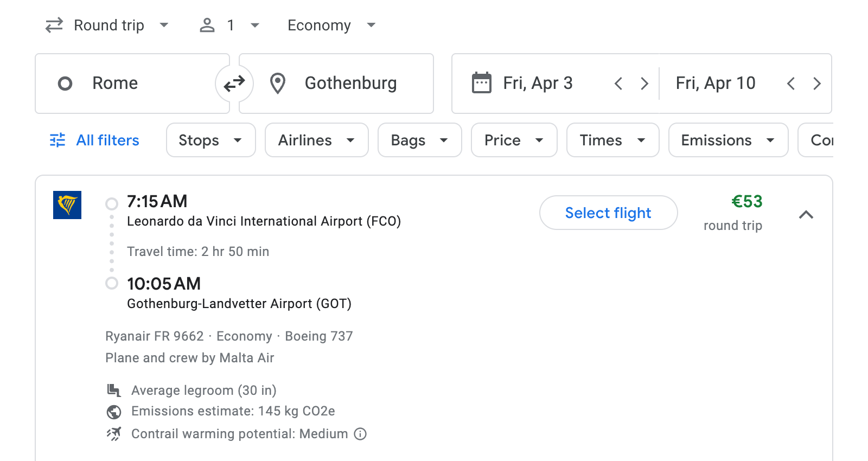868x461 pixels.
Task: Click the All filters link
Action: click(107, 140)
